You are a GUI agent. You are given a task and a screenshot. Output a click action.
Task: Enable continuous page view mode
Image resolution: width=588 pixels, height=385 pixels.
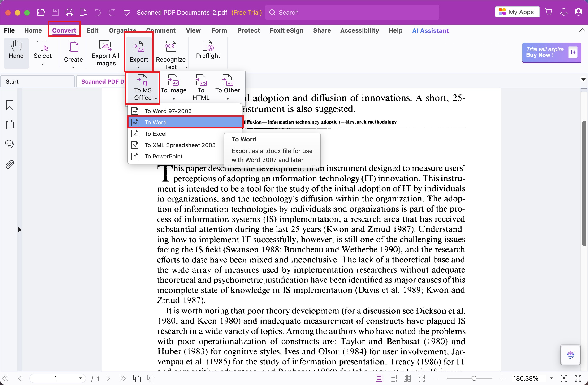[393, 378]
